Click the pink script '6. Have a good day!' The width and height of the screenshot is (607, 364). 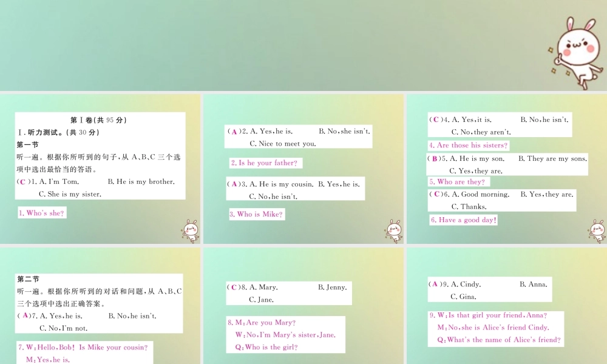(464, 220)
